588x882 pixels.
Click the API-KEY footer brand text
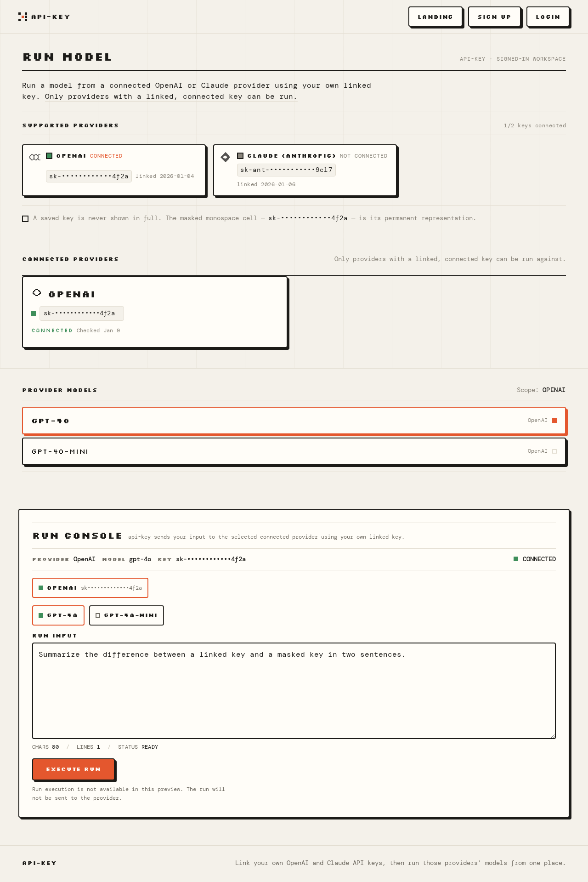coord(40,863)
